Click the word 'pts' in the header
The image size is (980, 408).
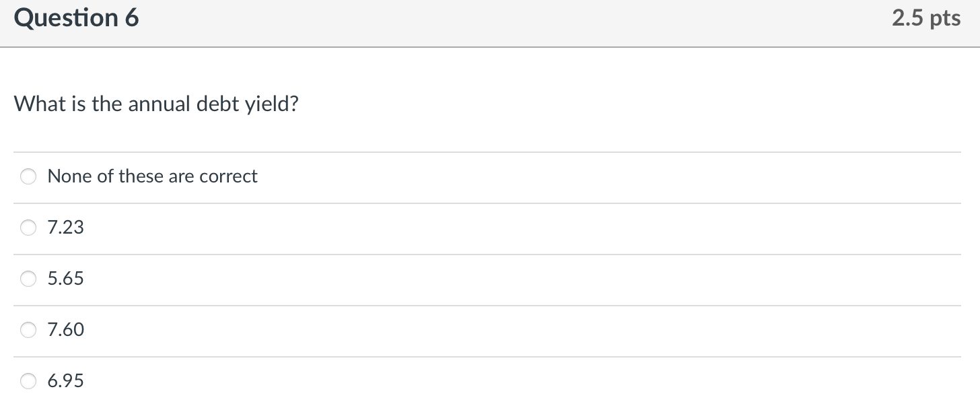[x=945, y=18]
